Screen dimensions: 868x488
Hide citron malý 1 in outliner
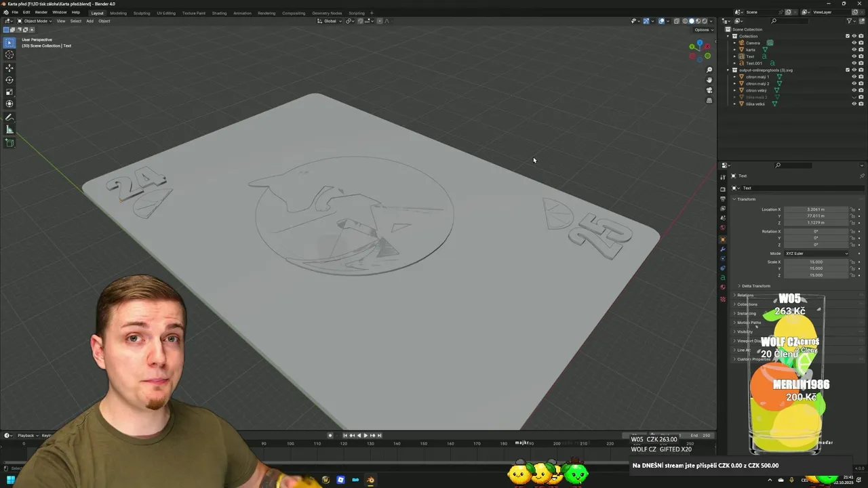point(854,77)
